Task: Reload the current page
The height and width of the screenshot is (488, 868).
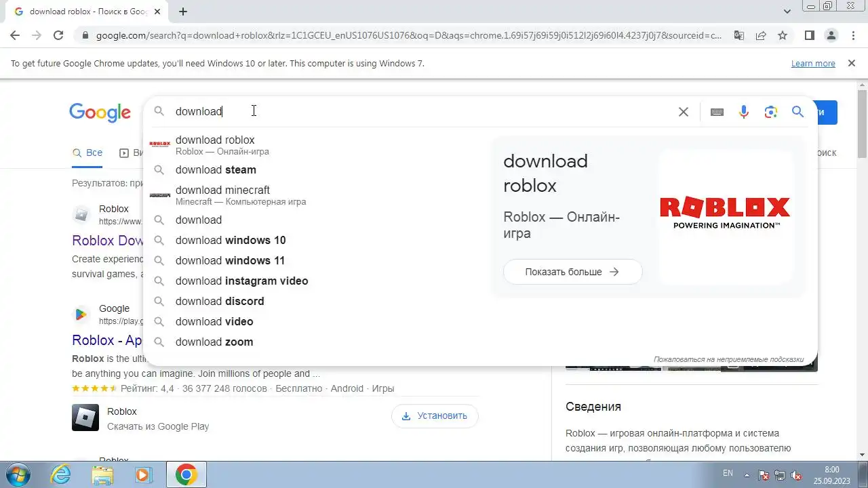Action: (58, 35)
